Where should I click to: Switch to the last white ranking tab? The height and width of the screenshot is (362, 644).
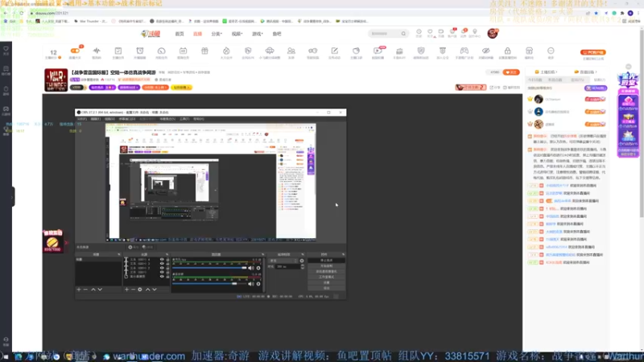click(x=600, y=80)
